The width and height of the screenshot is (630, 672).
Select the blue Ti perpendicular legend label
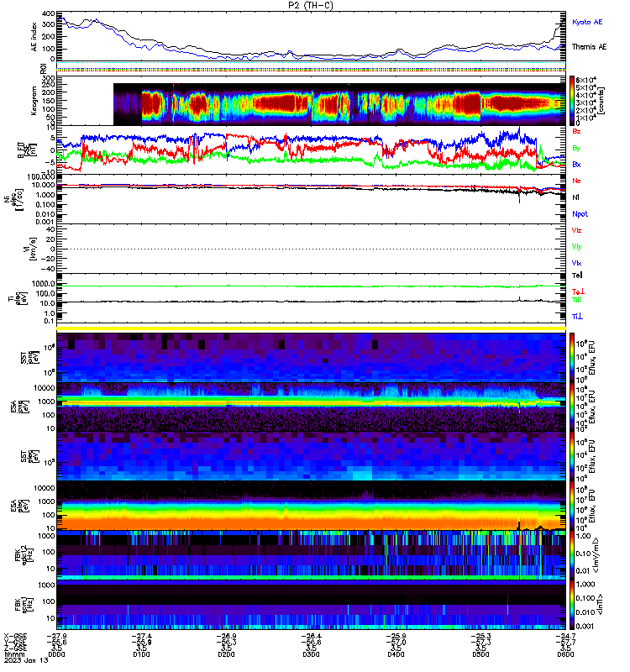click(x=577, y=317)
